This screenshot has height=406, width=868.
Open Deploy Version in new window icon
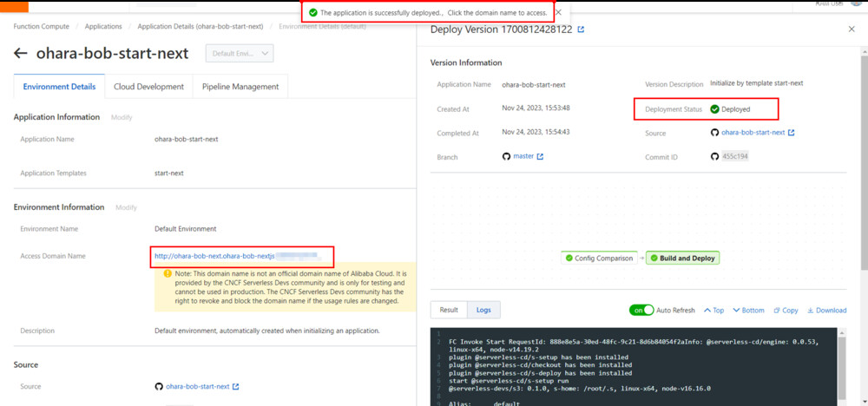581,29
